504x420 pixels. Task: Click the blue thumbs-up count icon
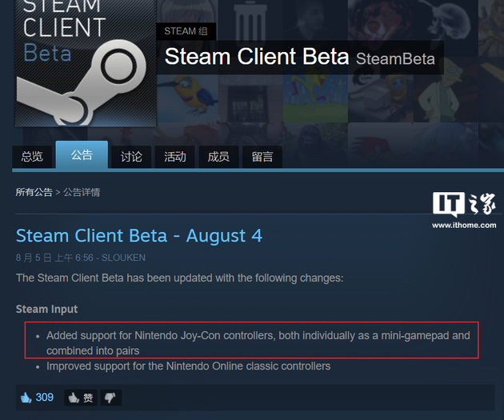pyautogui.click(x=25, y=398)
